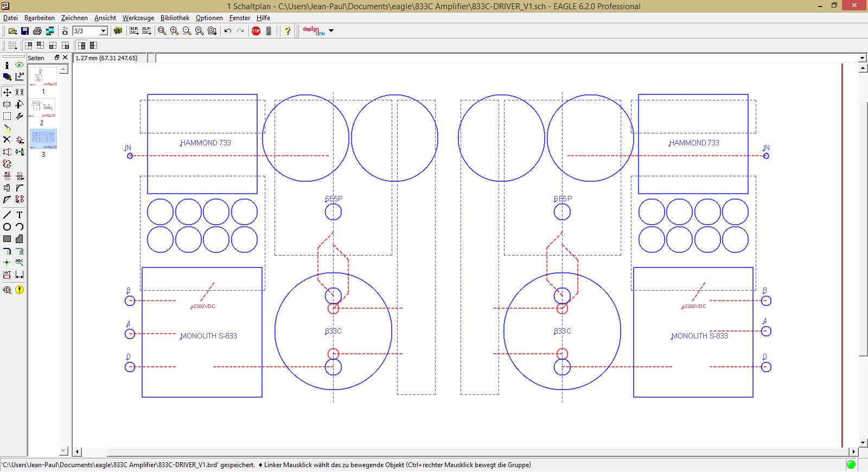The image size is (868, 472).
Task: Switch to board with the Board icon
Action: point(65,31)
